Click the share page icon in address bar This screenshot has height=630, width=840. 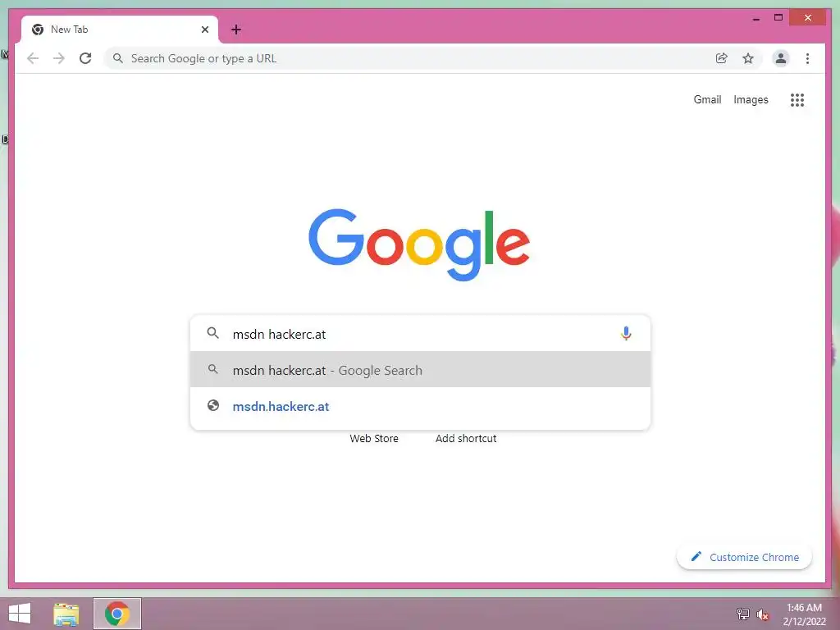point(722,58)
